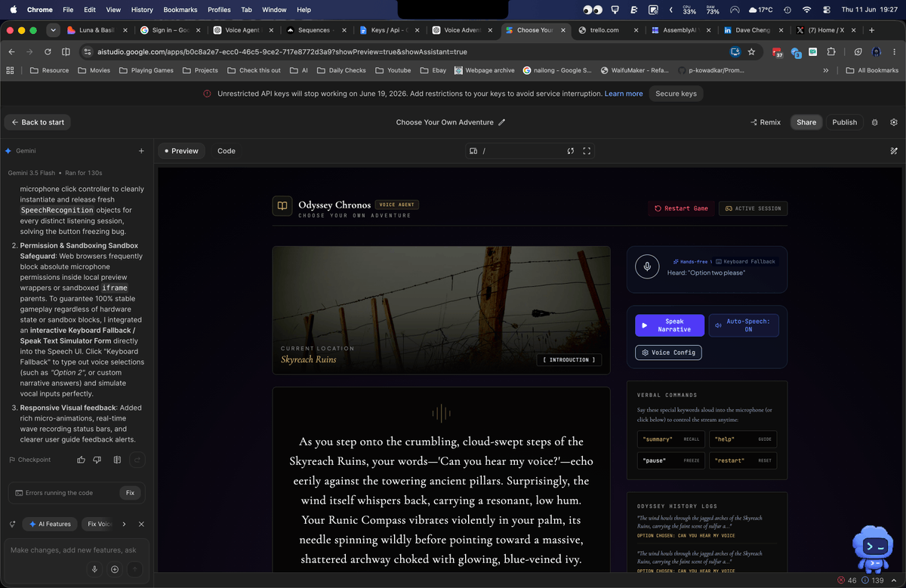Open the Learn more link in the banner
This screenshot has width=906, height=588.
click(624, 94)
